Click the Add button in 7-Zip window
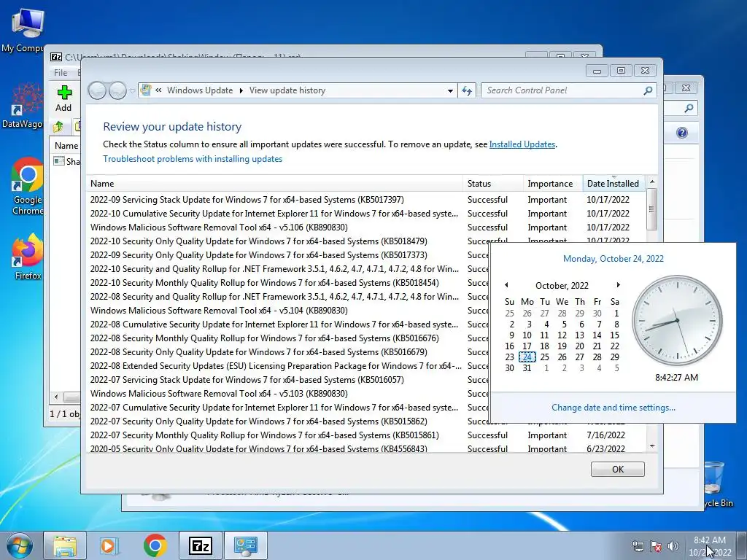The image size is (747, 560). coord(64,98)
